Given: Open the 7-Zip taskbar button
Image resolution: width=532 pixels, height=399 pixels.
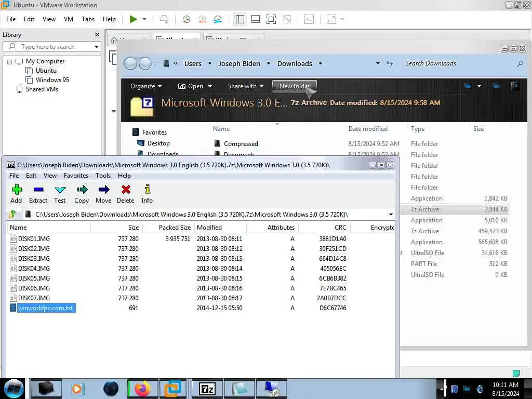Looking at the screenshot, I should [x=207, y=389].
